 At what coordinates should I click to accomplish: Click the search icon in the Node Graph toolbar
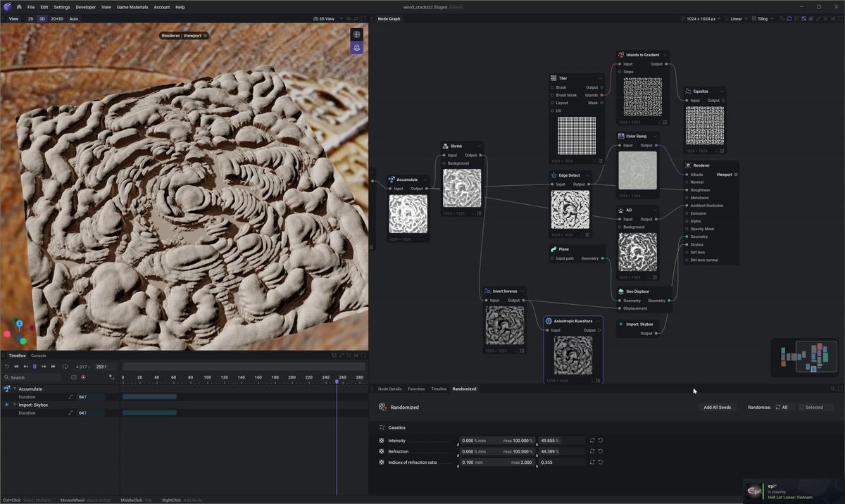pos(782,19)
